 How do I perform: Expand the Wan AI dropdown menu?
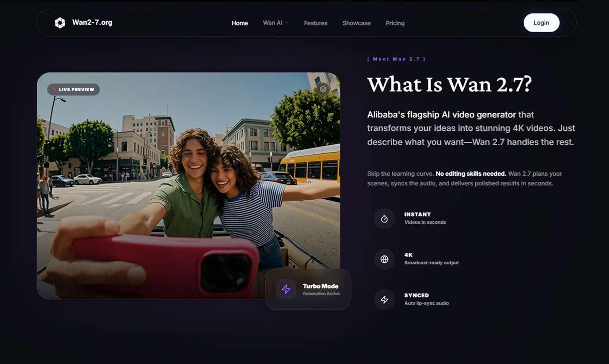(272, 23)
